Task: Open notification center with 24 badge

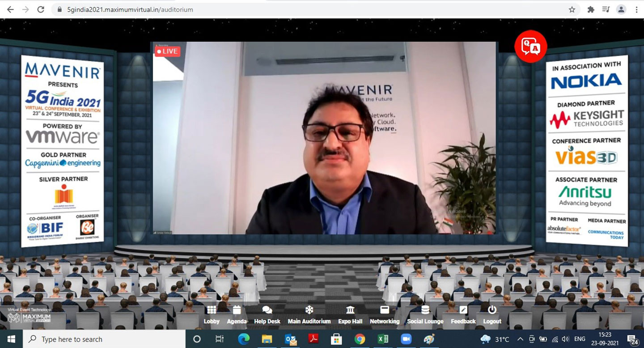Action: 632,340
